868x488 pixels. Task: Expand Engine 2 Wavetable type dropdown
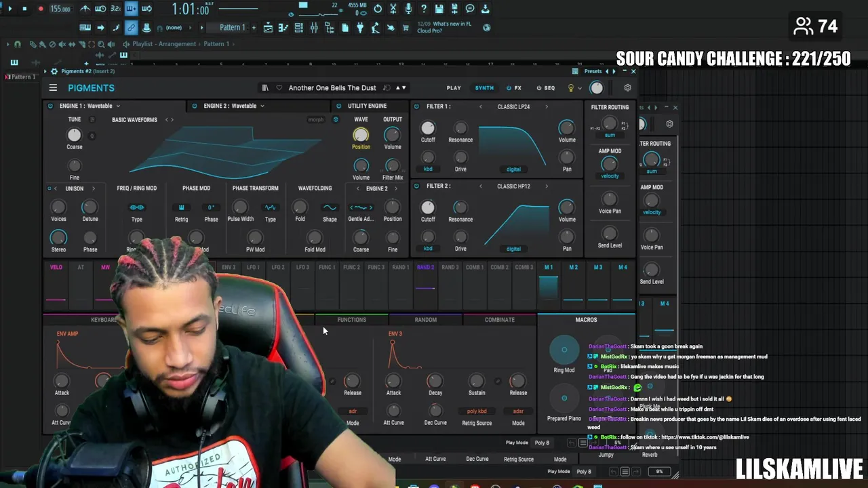(x=262, y=106)
